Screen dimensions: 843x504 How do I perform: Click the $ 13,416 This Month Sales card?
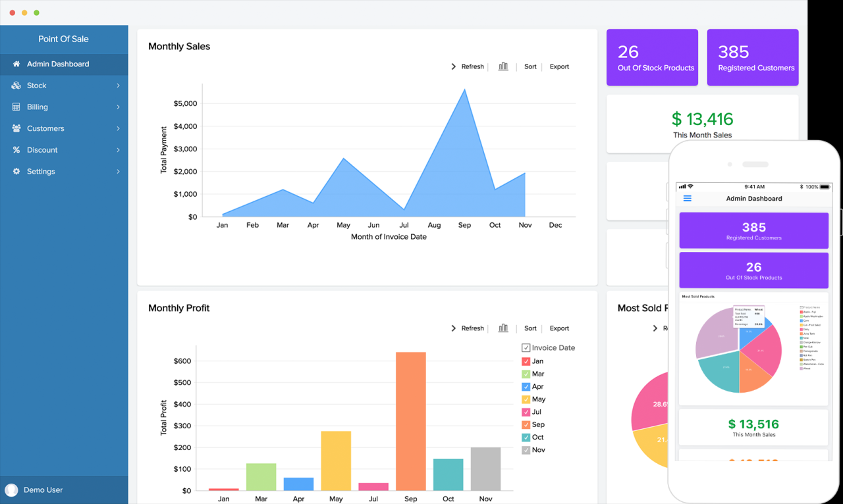pyautogui.click(x=702, y=124)
